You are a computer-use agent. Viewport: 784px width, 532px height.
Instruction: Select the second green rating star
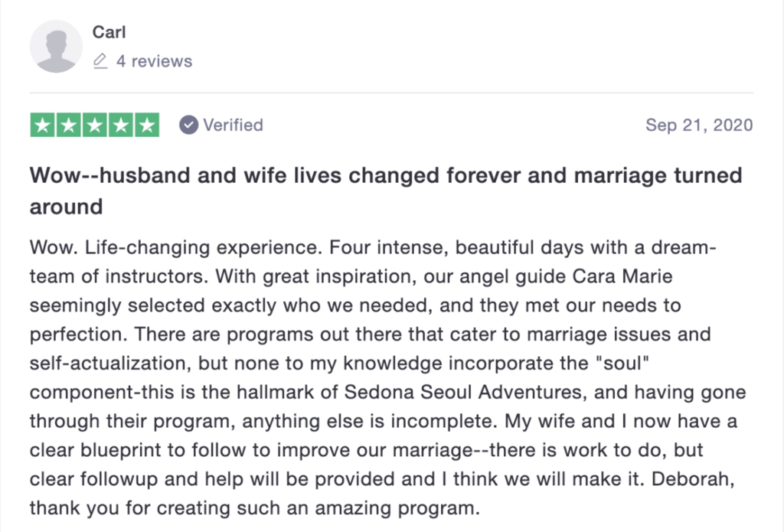69,125
